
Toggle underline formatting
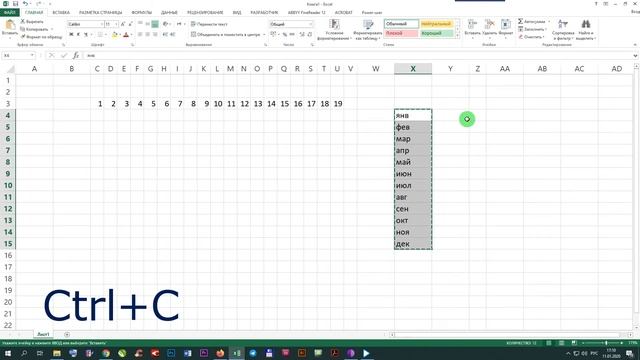pos(86,35)
